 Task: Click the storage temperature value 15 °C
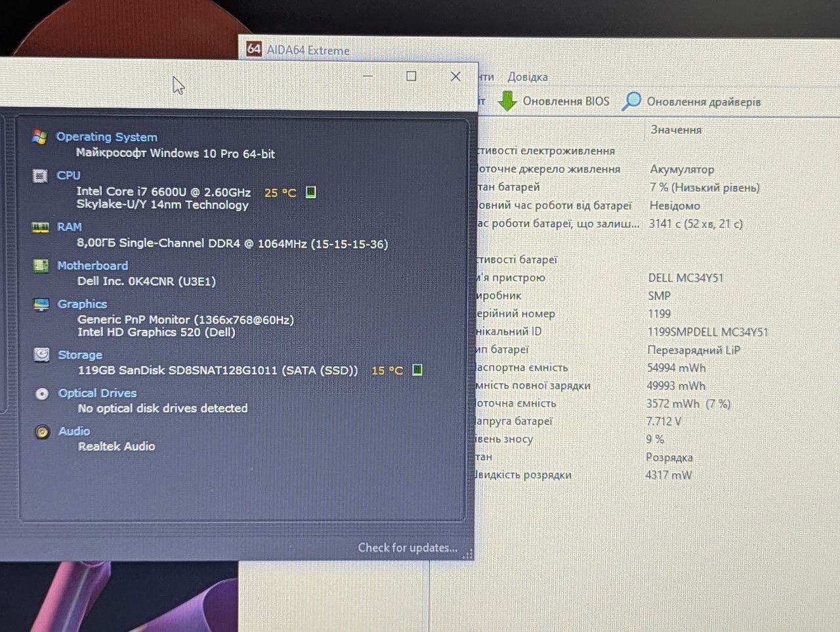387,370
